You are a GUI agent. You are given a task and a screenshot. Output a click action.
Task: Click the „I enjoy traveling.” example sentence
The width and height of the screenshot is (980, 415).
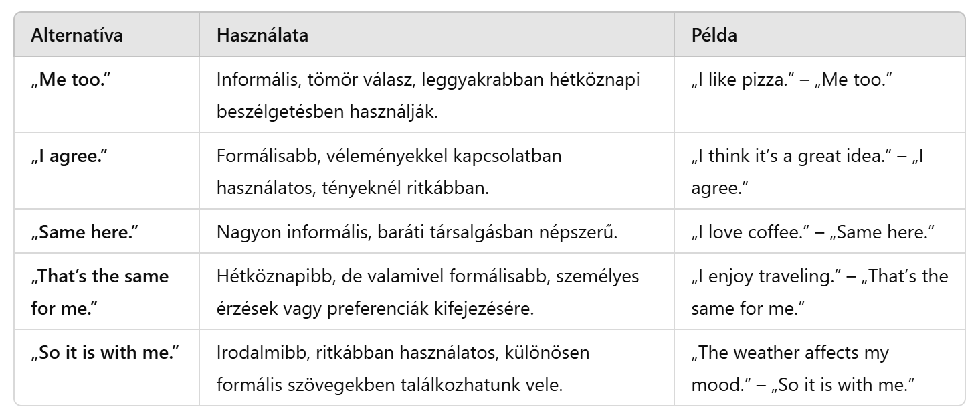coord(767,276)
